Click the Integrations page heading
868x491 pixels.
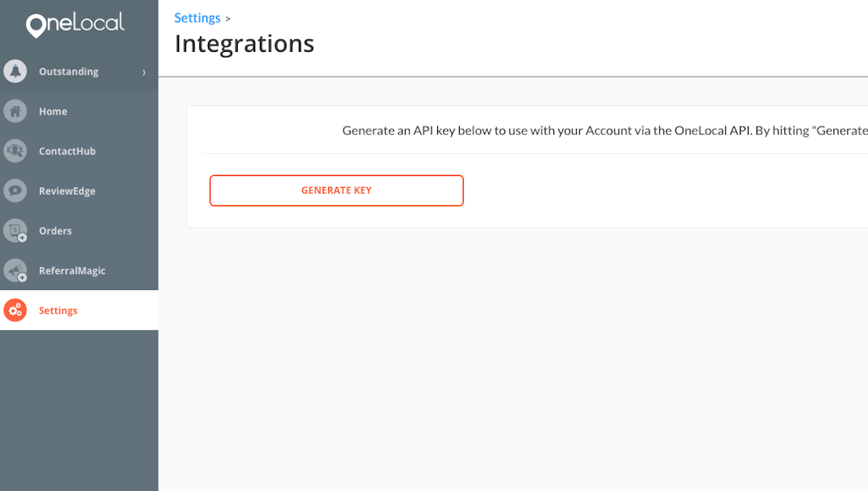244,43
